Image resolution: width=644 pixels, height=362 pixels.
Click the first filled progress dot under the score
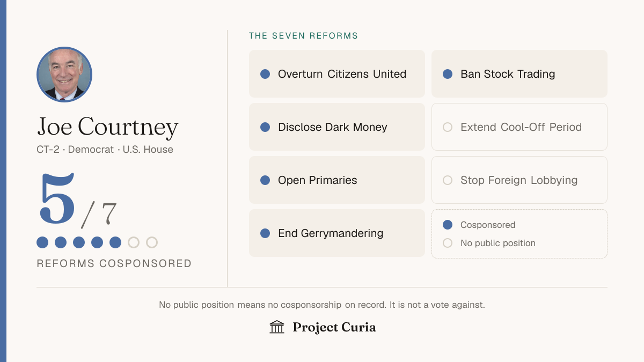42,242
